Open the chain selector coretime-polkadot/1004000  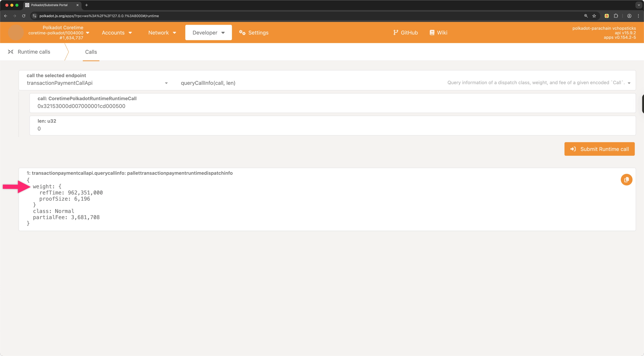(59, 33)
